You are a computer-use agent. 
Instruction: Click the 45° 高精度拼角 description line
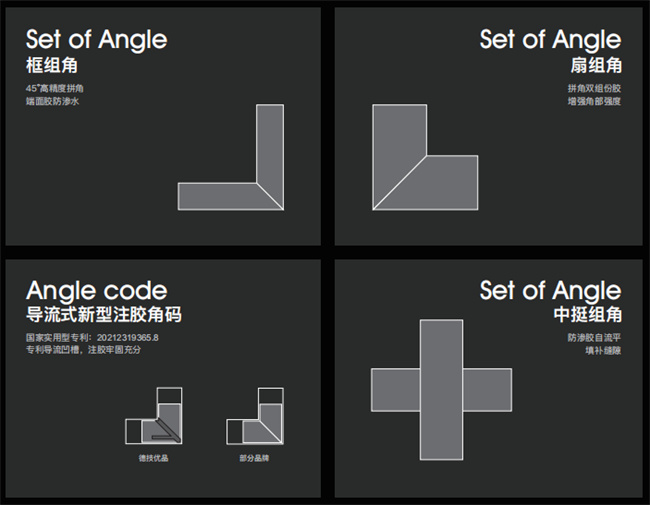(55, 88)
